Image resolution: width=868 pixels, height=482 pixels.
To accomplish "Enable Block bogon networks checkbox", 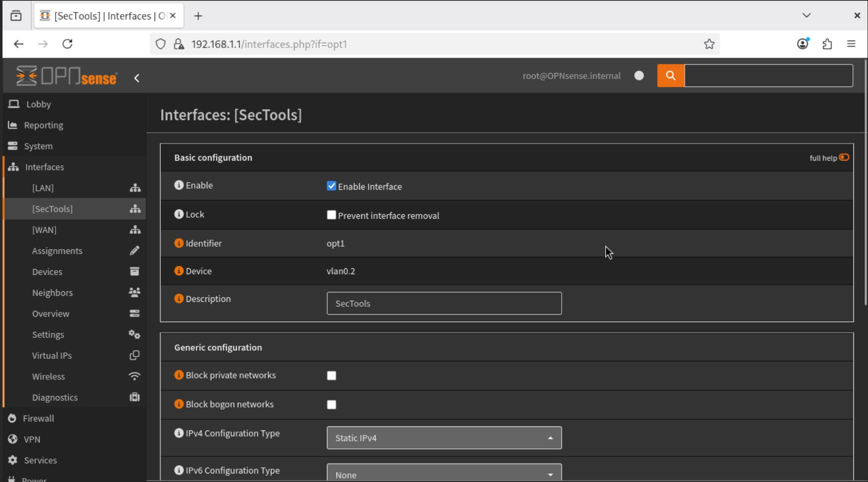I will pos(331,404).
